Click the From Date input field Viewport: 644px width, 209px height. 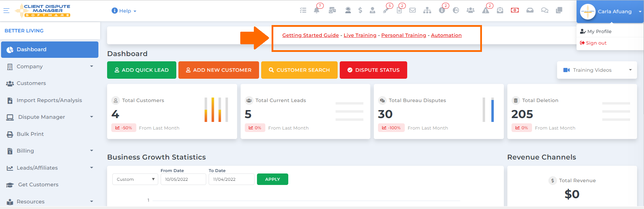(183, 179)
